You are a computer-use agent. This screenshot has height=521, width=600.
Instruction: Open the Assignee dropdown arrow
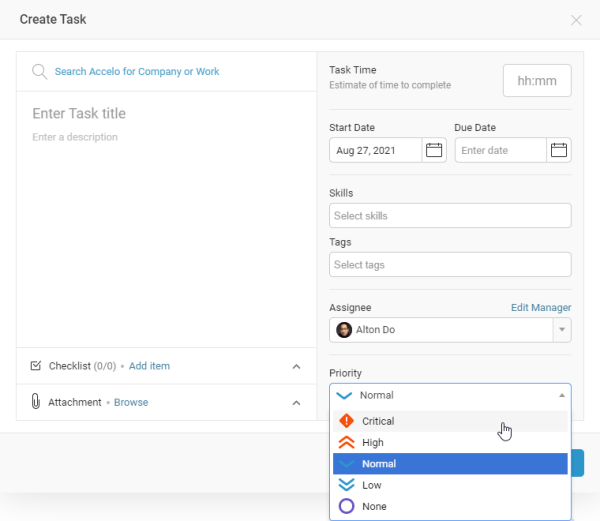point(561,330)
